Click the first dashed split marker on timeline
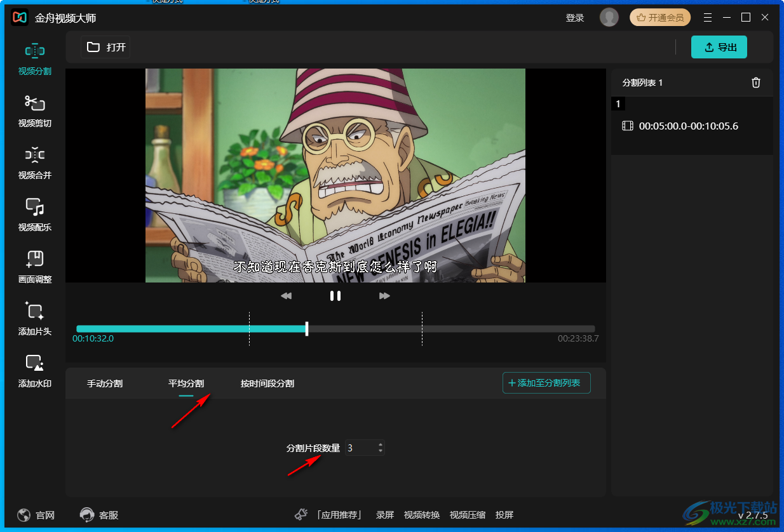 249,329
